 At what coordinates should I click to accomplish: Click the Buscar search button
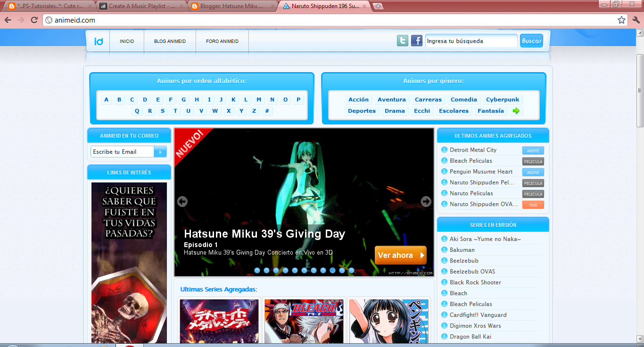pyautogui.click(x=531, y=41)
